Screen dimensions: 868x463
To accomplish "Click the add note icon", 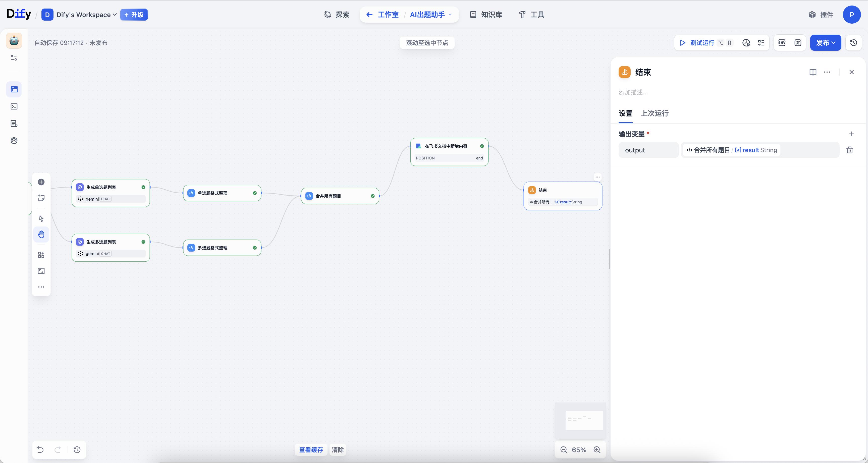I will 41,198.
